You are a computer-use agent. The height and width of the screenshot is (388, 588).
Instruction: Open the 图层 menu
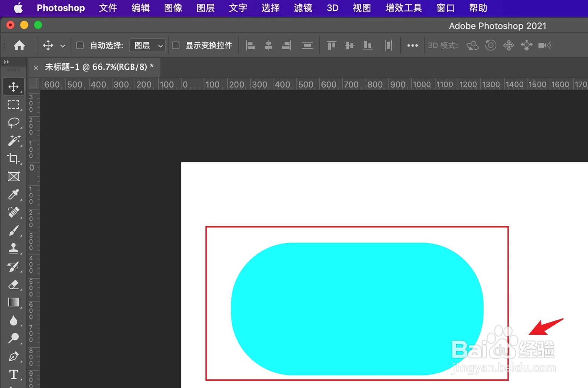click(x=205, y=8)
